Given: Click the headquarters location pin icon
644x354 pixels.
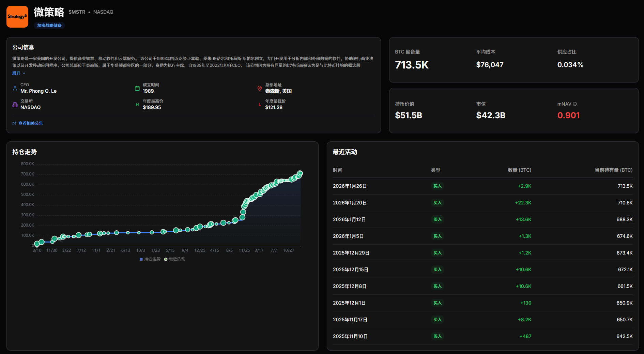Looking at the screenshot, I should click(x=260, y=88).
